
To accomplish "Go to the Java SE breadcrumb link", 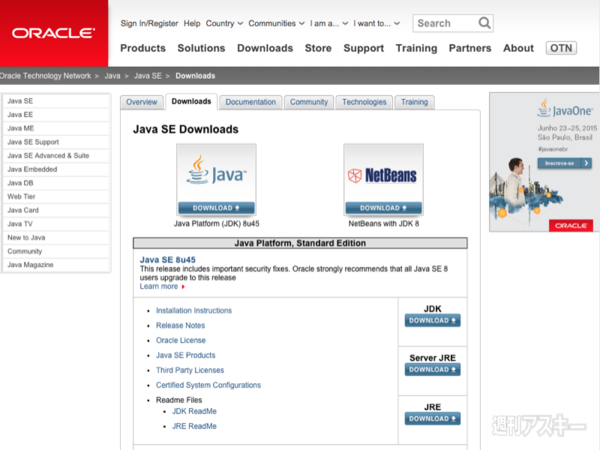I will (148, 76).
